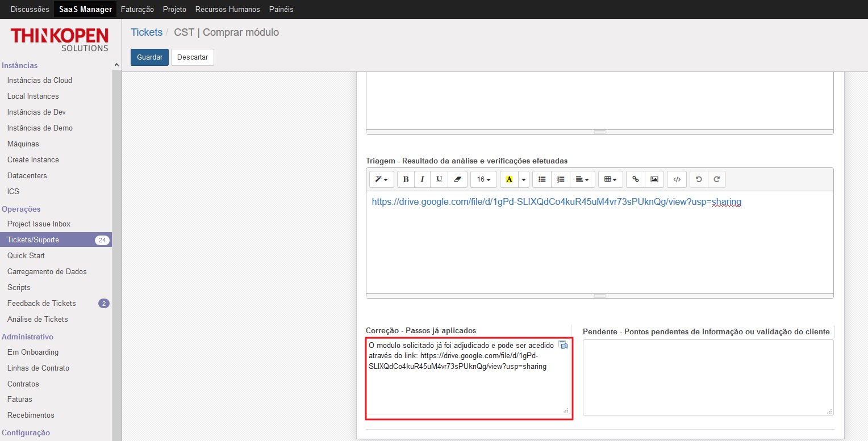Open the paragraph alignment dropdown

click(x=582, y=179)
